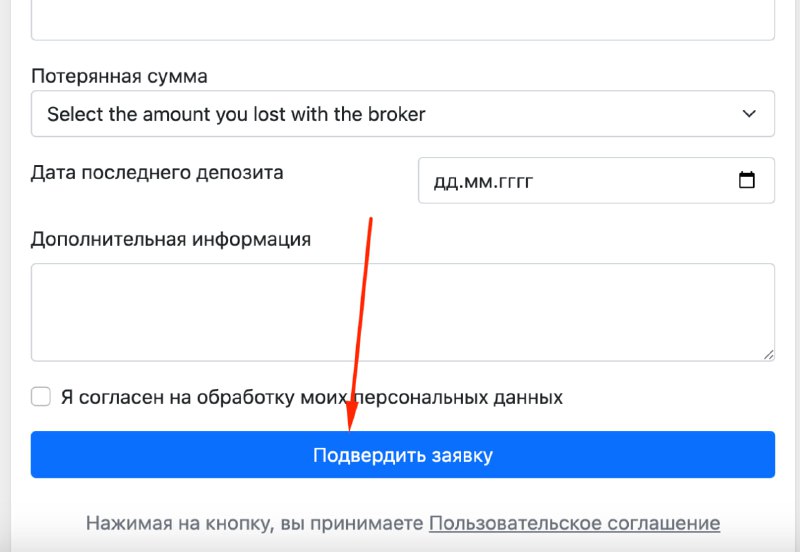Image resolution: width=800 pixels, height=552 pixels.
Task: Click the chevron arrow of lost amount dropdown
Action: pyautogui.click(x=748, y=113)
